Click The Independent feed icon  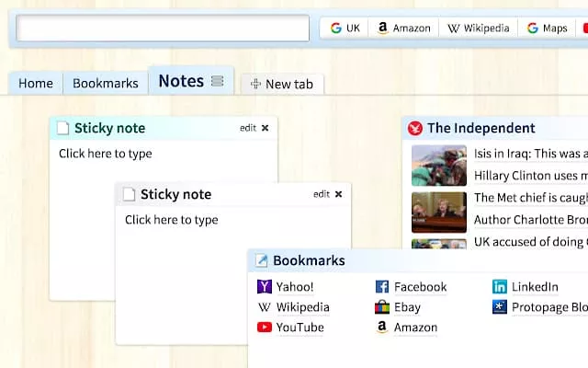tap(415, 128)
